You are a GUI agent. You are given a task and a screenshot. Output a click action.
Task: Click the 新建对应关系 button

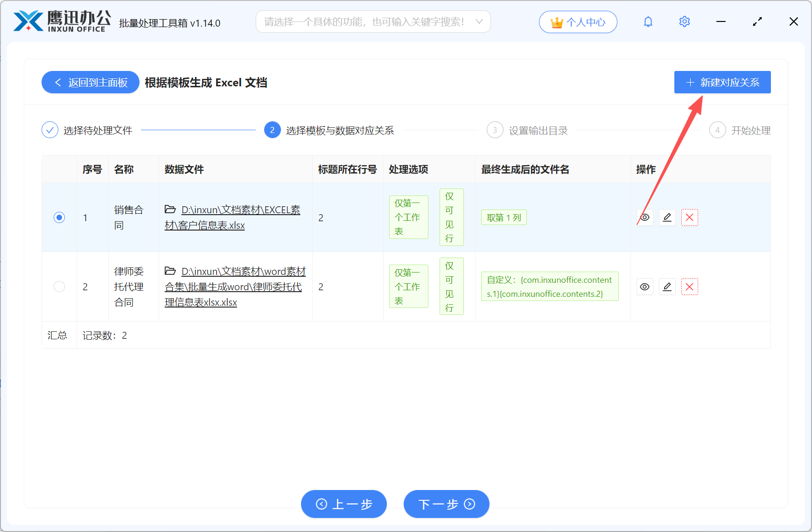click(722, 82)
